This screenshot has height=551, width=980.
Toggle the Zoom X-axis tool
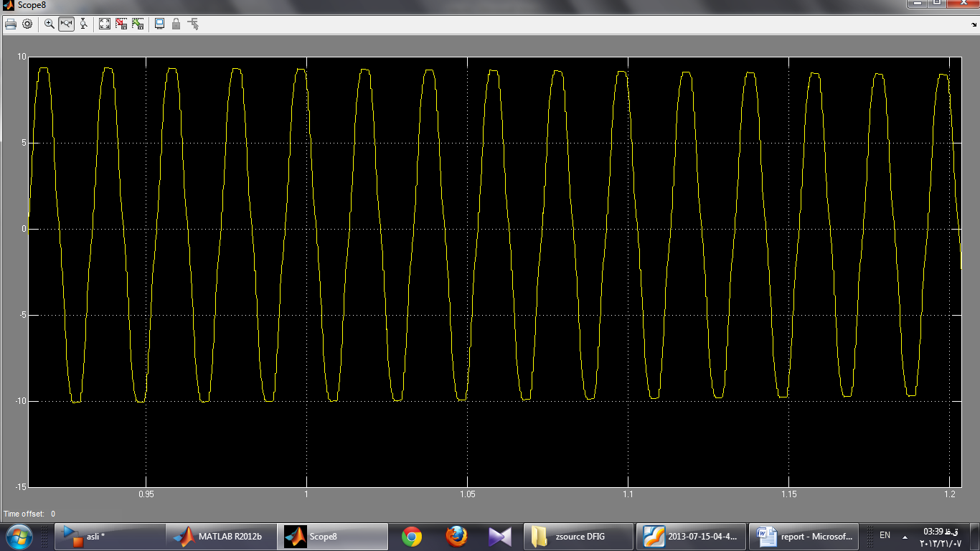tap(67, 24)
